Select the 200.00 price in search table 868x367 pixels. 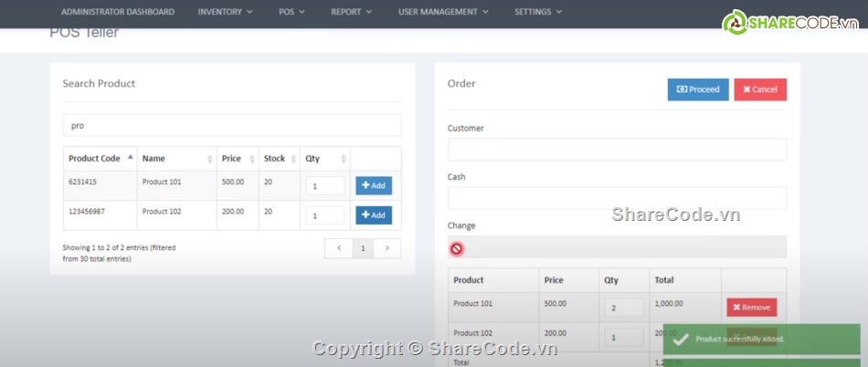point(233,211)
